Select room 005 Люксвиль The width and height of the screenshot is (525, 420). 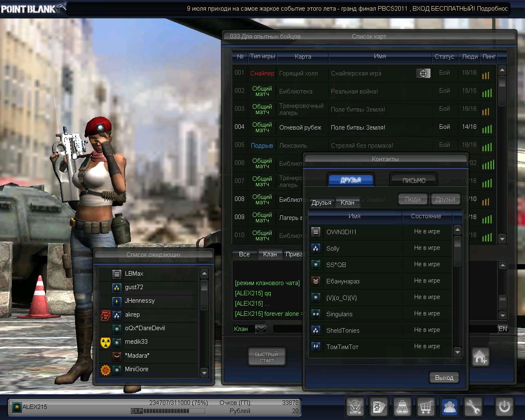click(364, 146)
